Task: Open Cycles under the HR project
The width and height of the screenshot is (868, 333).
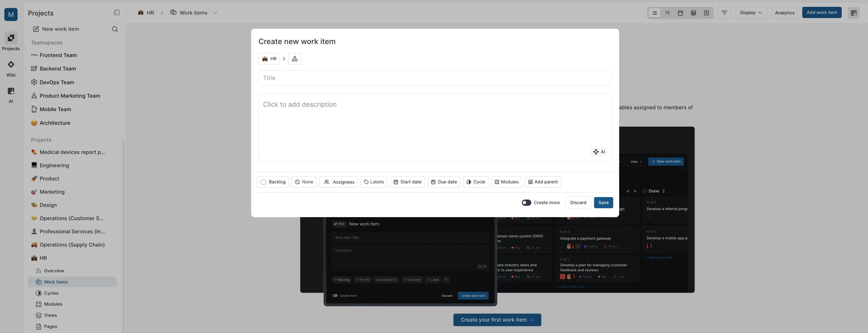Action: tap(51, 293)
